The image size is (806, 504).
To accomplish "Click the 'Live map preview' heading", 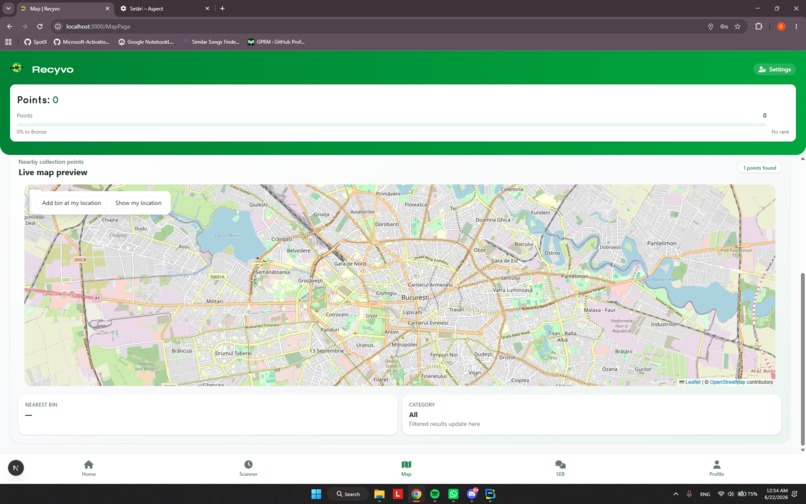I will pyautogui.click(x=53, y=172).
